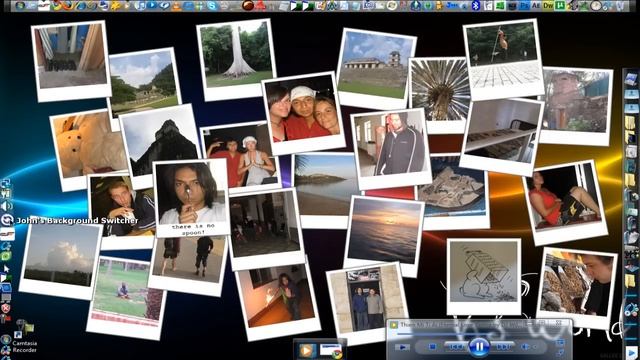
Task: Launch Firefox from the top dock
Action: (x=67, y=6)
